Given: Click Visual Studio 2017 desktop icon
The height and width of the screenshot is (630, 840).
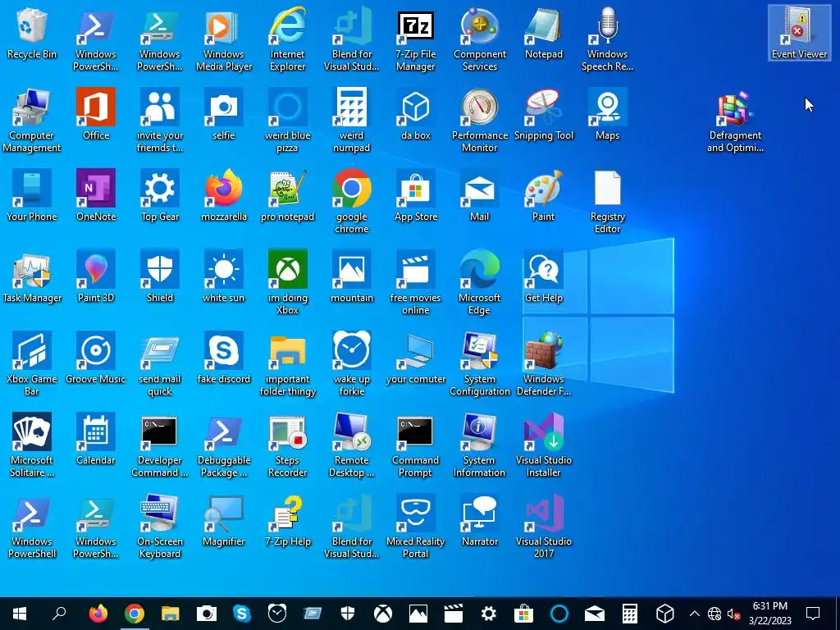Looking at the screenshot, I should pos(544,527).
